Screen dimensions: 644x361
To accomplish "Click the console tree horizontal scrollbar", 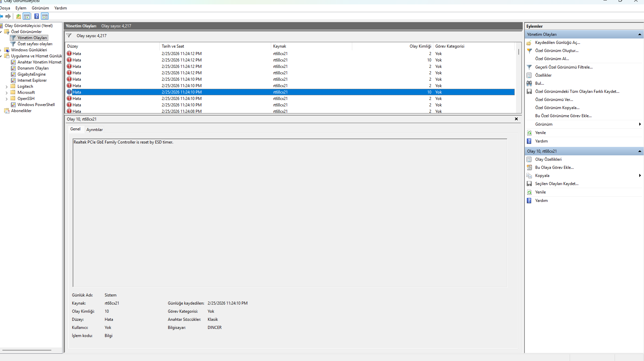I will pyautogui.click(x=27, y=350).
